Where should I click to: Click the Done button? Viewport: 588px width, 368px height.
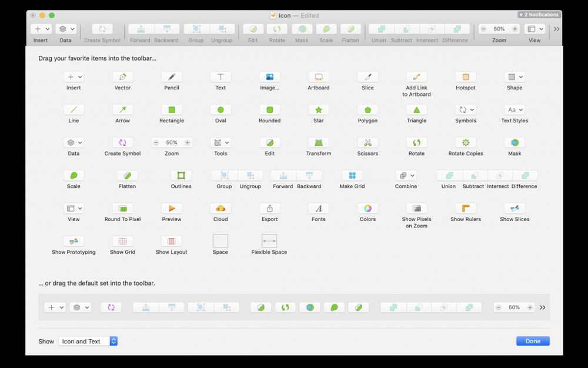click(x=533, y=341)
